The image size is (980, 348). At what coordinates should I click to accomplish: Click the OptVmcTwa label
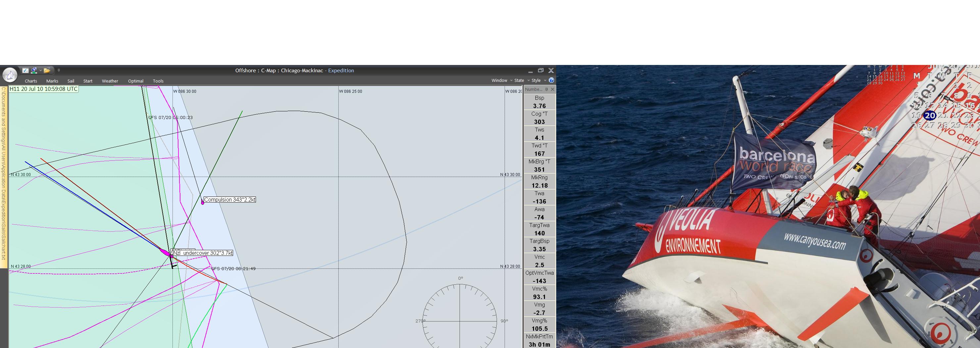539,273
